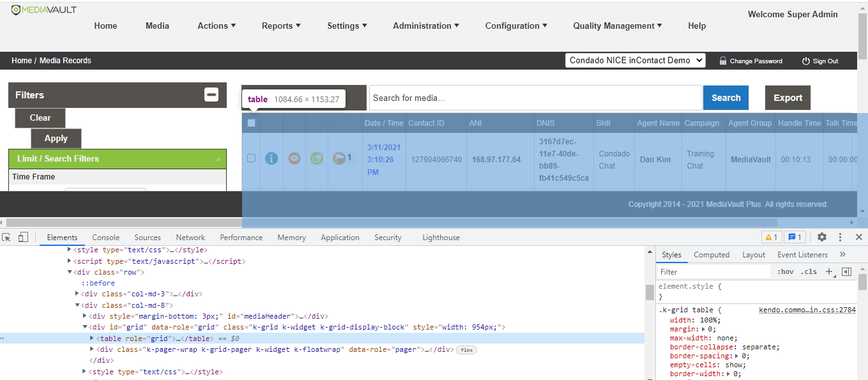This screenshot has height=380, width=868.
Task: Open Help in navigation bar
Action: click(x=697, y=26)
